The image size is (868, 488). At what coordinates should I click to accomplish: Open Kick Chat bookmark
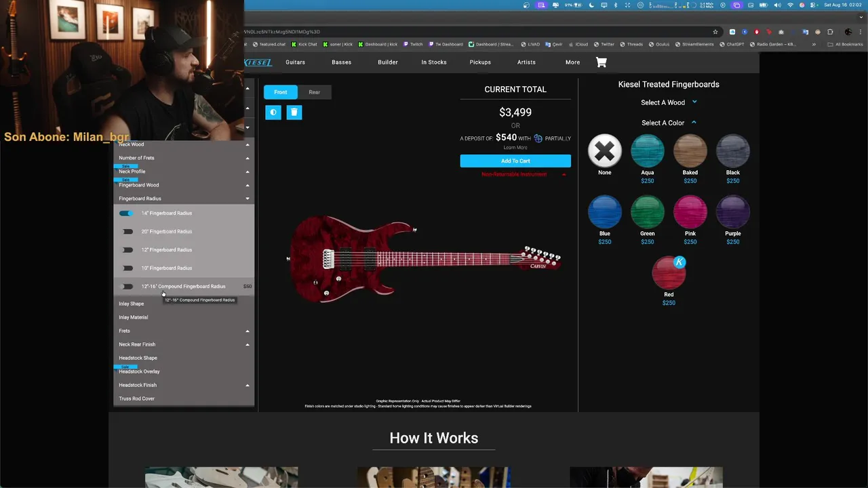click(x=304, y=44)
